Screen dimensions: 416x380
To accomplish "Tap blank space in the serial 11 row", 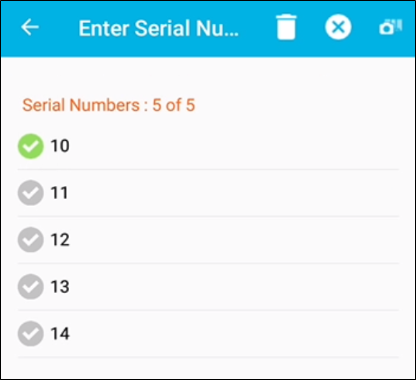I will (x=233, y=193).
